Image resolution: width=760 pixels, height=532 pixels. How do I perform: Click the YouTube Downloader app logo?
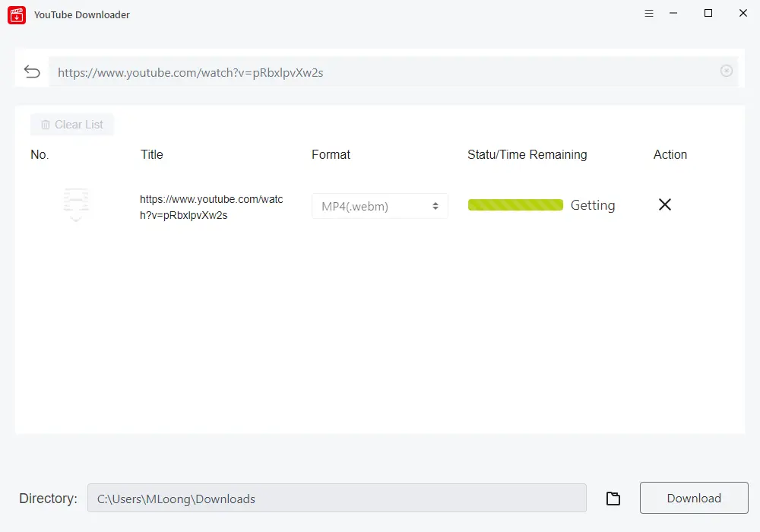click(x=17, y=14)
